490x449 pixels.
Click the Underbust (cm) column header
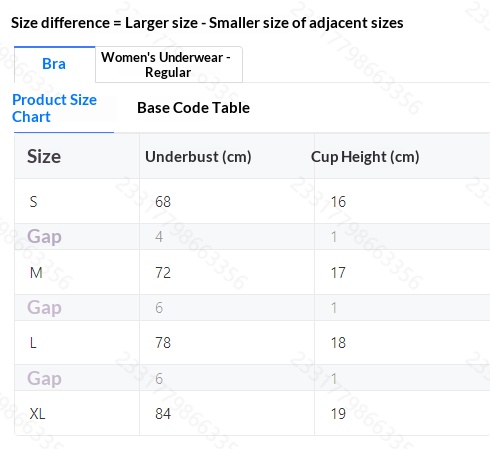coord(198,157)
